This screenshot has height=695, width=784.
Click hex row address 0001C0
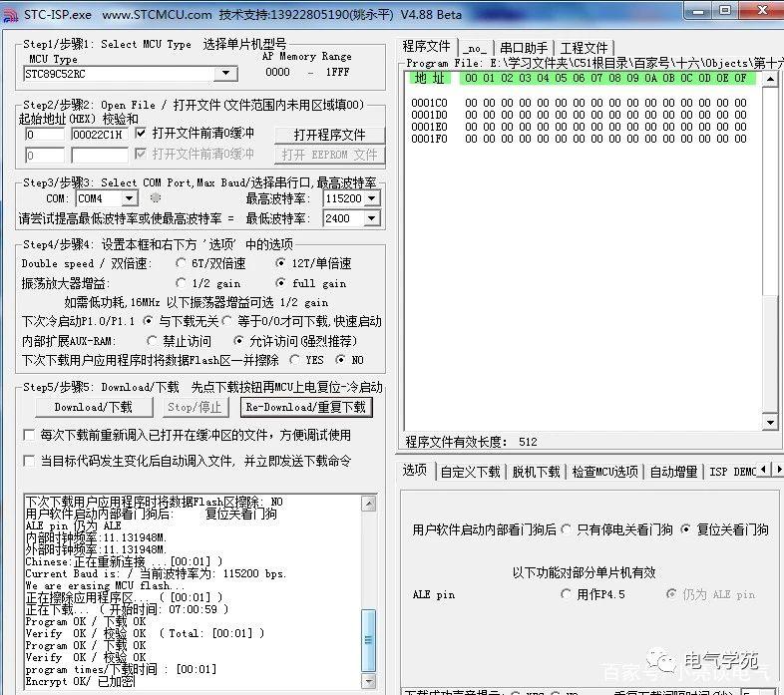[x=429, y=103]
